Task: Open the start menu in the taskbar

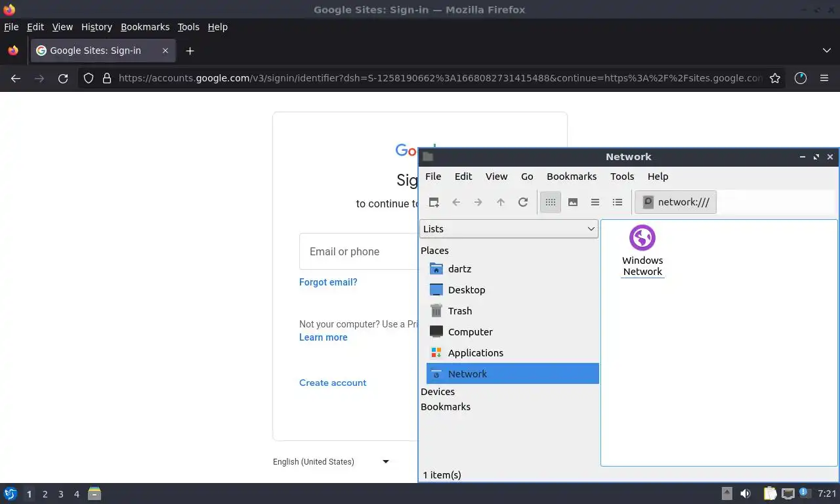Action: [x=10, y=493]
